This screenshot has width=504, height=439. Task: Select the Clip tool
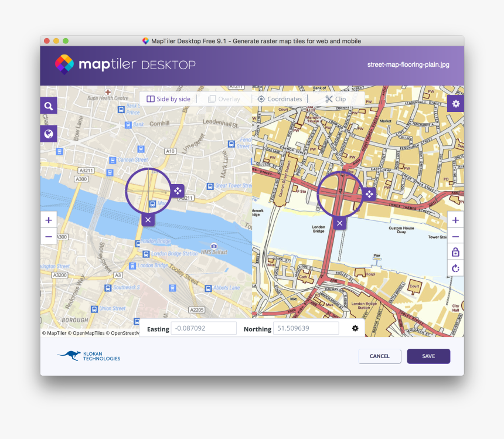coord(335,99)
